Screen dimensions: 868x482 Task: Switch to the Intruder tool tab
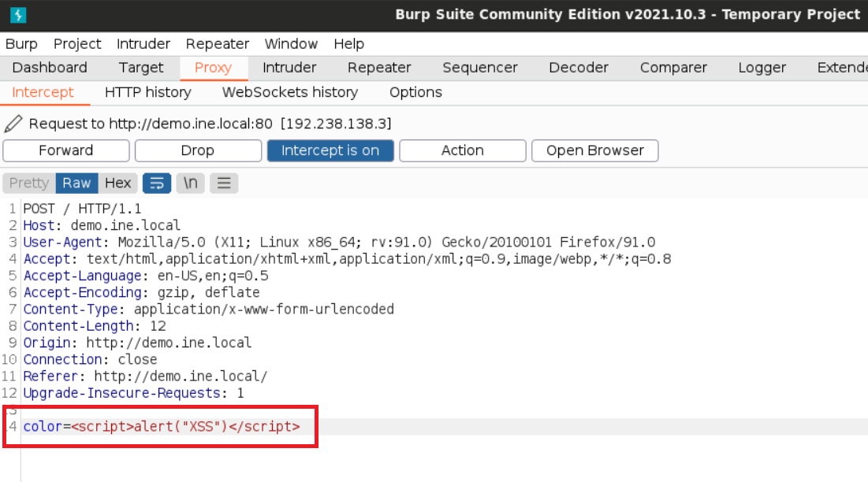click(289, 68)
